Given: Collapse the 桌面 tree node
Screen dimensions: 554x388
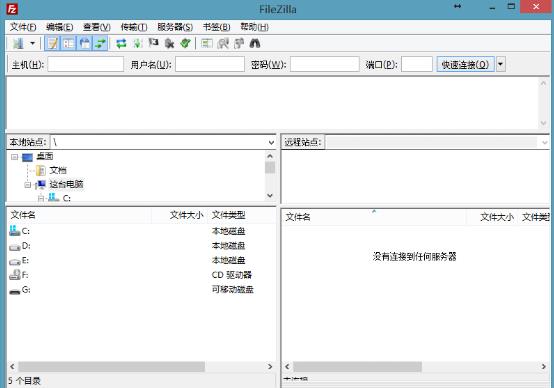Looking at the screenshot, I should [14, 157].
